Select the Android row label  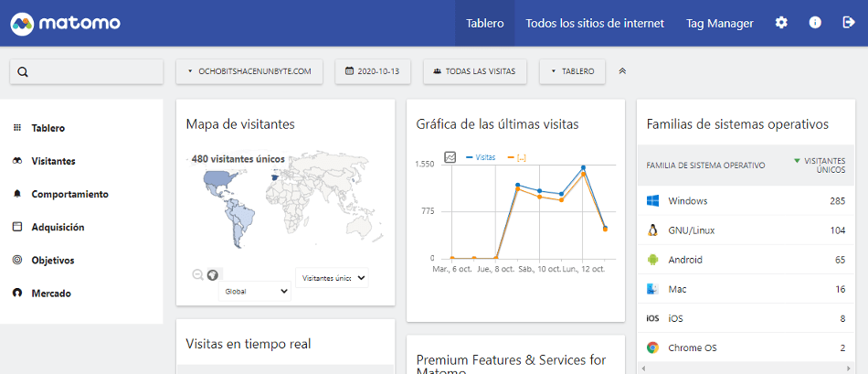point(684,260)
